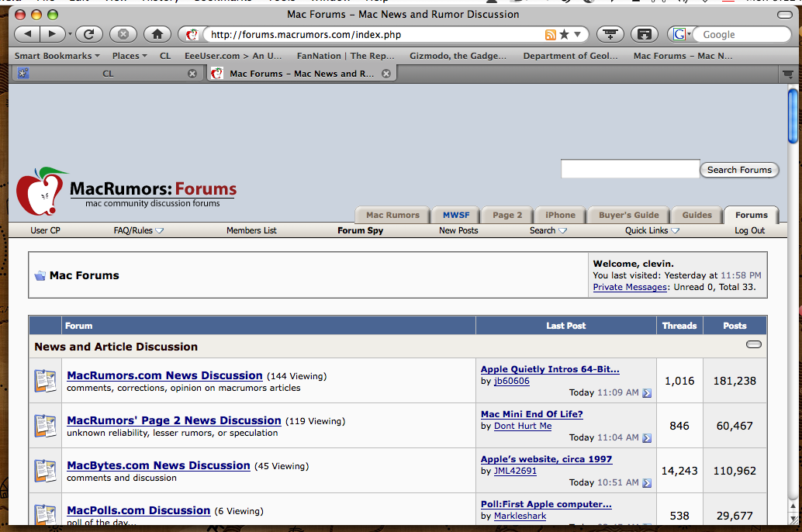Open Forum Spy
The height and width of the screenshot is (532, 802).
[x=360, y=230]
